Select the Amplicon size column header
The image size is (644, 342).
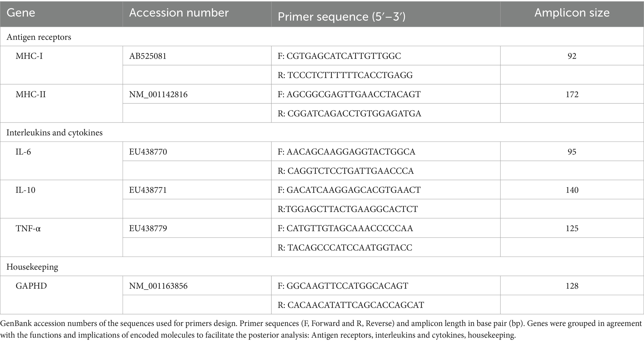click(x=572, y=13)
